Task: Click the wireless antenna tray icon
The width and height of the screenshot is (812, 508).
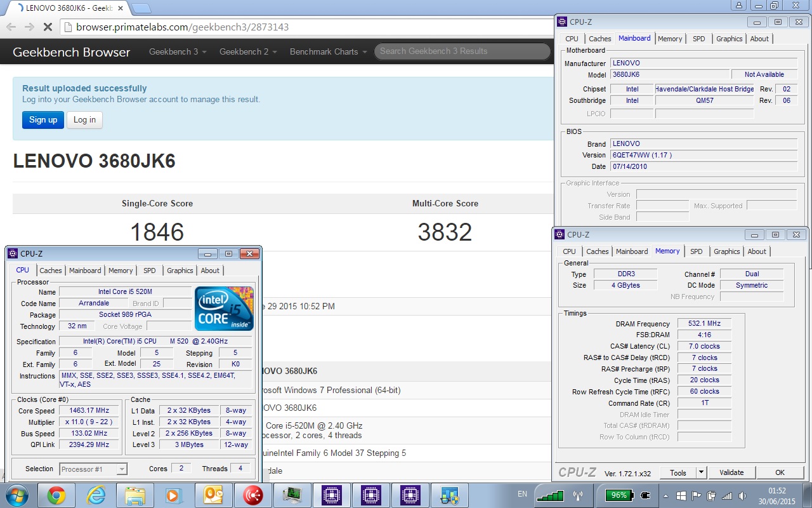Action: pyautogui.click(x=578, y=495)
